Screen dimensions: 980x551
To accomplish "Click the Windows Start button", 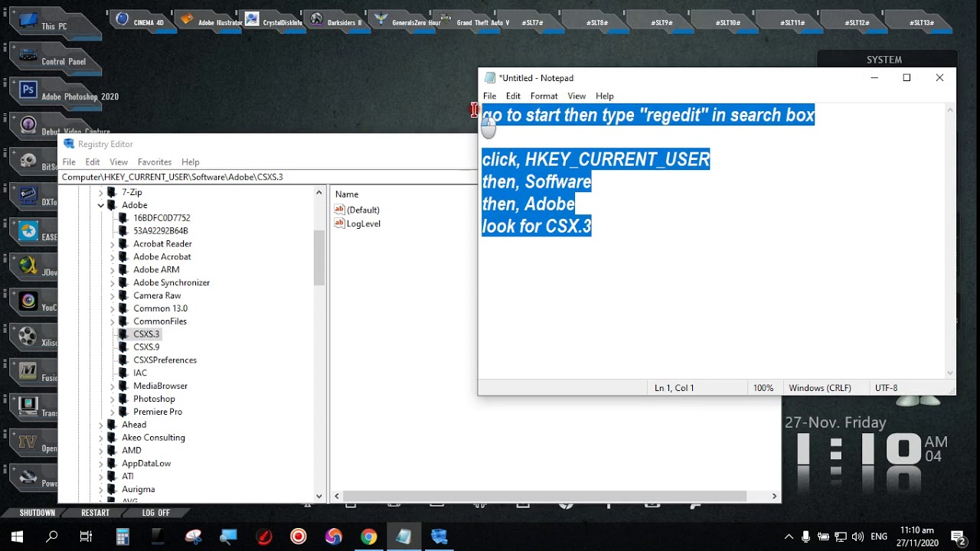I will [16, 536].
